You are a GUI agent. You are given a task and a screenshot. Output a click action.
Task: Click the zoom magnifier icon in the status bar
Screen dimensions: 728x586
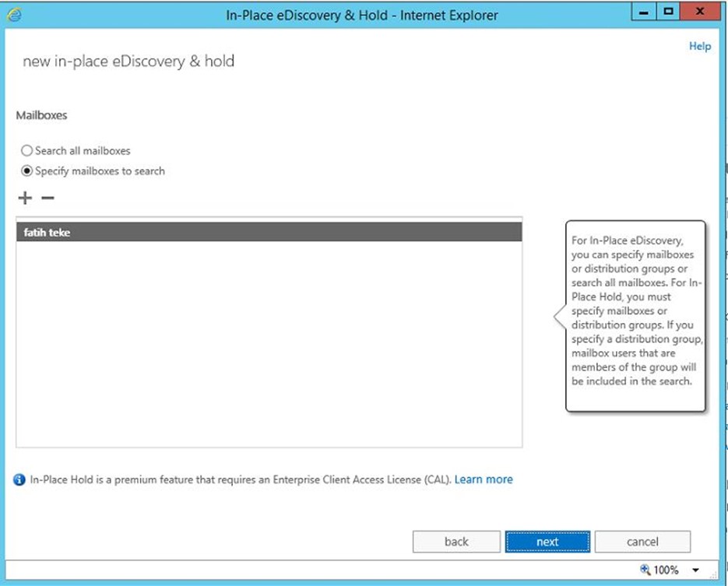(645, 570)
